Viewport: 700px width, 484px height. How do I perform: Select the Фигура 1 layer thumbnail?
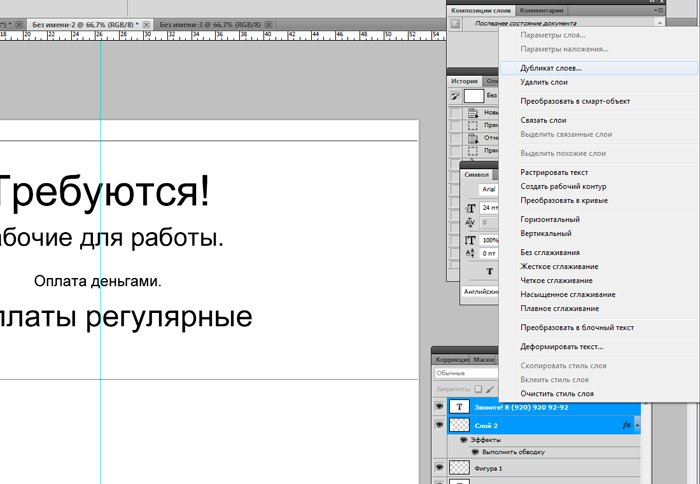tap(459, 468)
